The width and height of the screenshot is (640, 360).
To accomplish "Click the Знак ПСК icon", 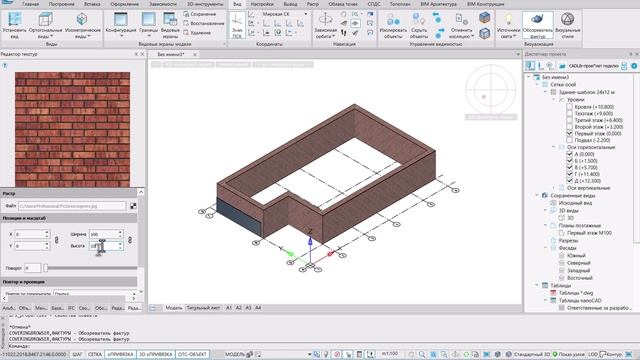I will [x=237, y=20].
